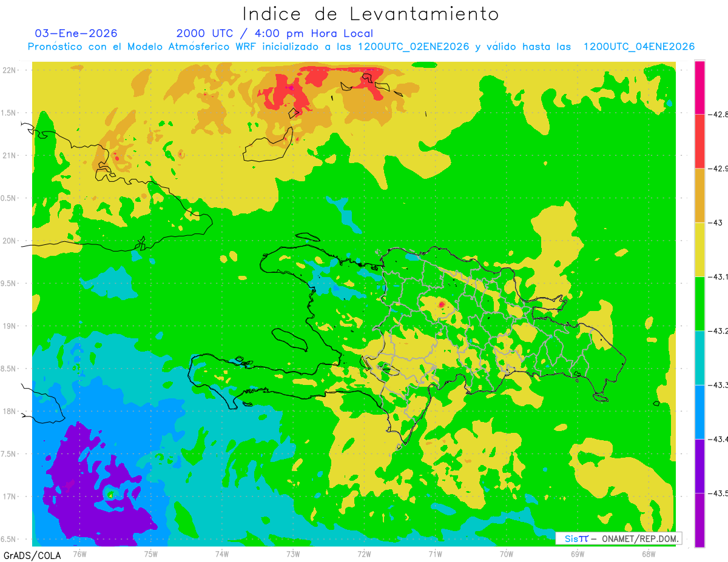Select the date text "03-Ene-2026"
The width and height of the screenshot is (728, 562).
point(76,33)
